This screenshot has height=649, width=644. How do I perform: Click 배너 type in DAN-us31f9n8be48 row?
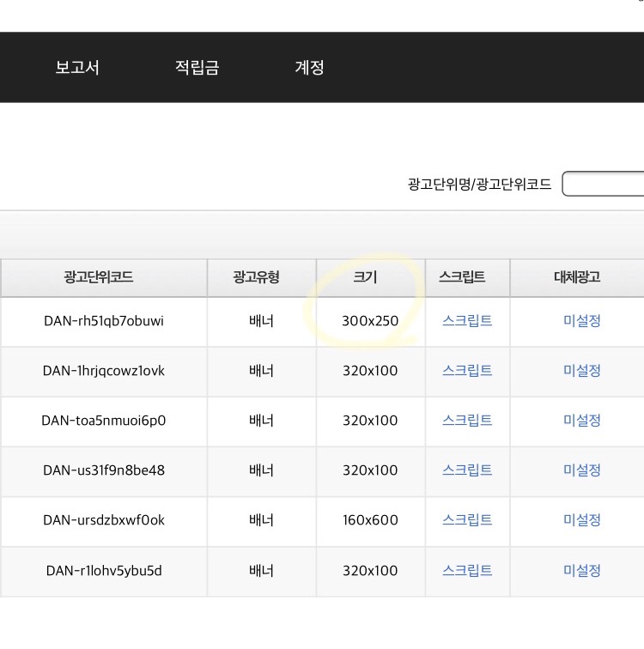click(262, 470)
